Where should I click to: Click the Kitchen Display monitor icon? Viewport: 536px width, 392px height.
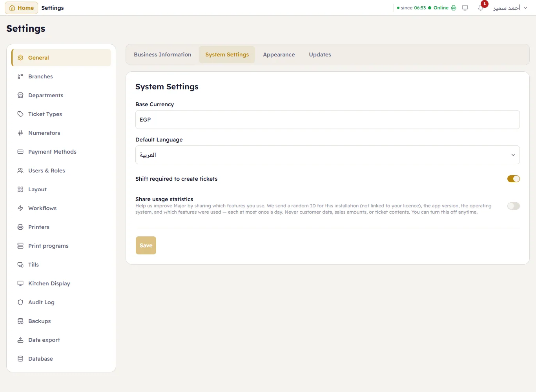pyautogui.click(x=20, y=283)
